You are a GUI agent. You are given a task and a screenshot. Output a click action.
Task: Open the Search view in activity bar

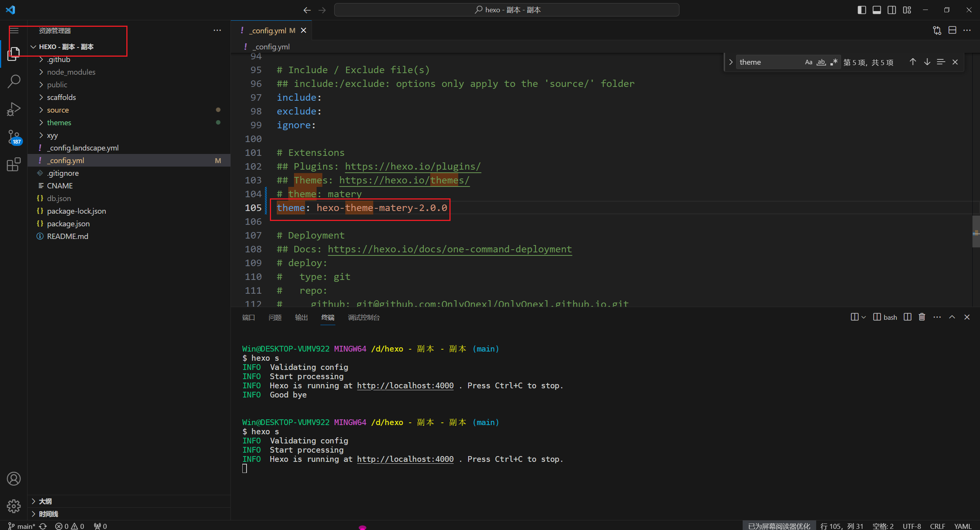(x=14, y=81)
